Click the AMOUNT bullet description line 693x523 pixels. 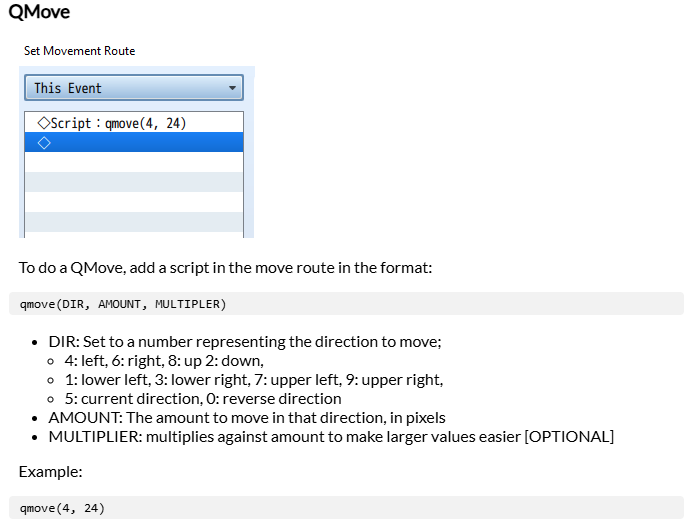point(247,418)
